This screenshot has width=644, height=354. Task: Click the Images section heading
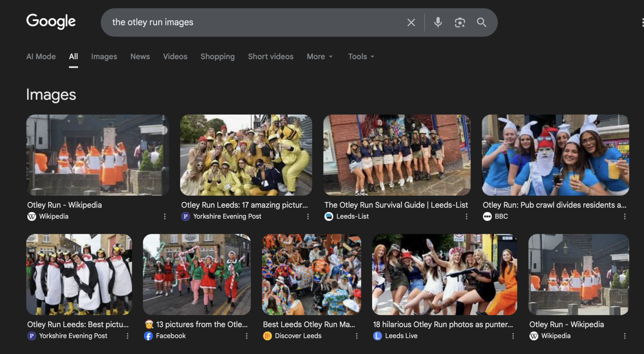point(51,95)
